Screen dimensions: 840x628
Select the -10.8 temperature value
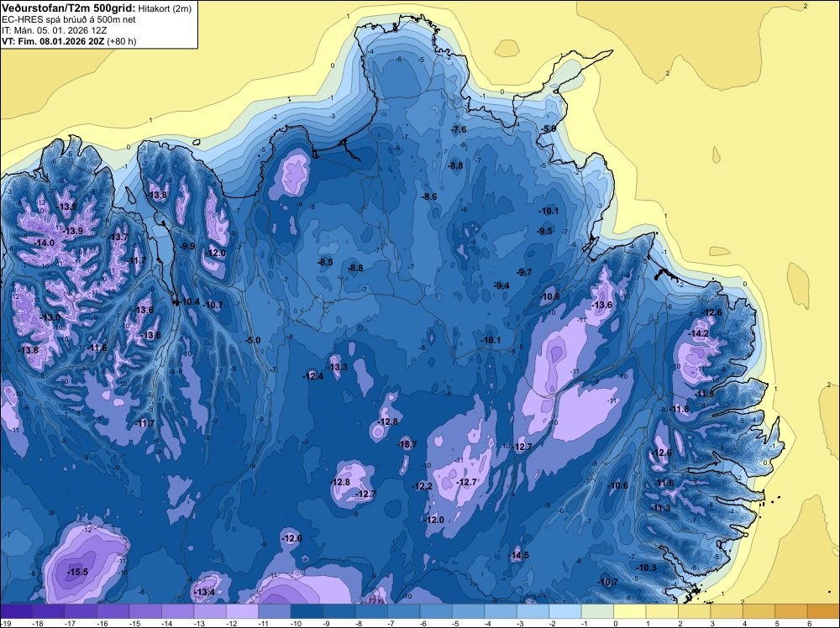click(549, 297)
